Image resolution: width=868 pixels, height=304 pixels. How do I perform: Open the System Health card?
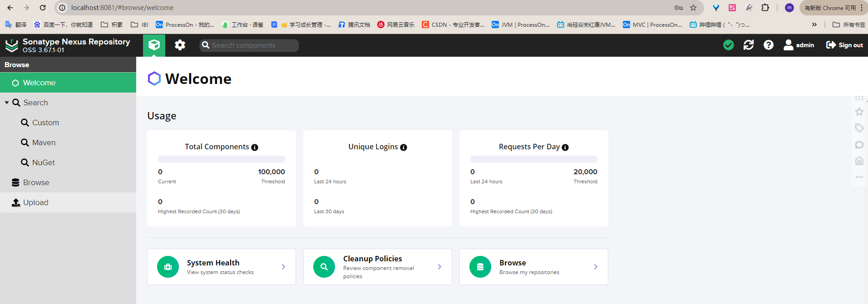(222, 267)
